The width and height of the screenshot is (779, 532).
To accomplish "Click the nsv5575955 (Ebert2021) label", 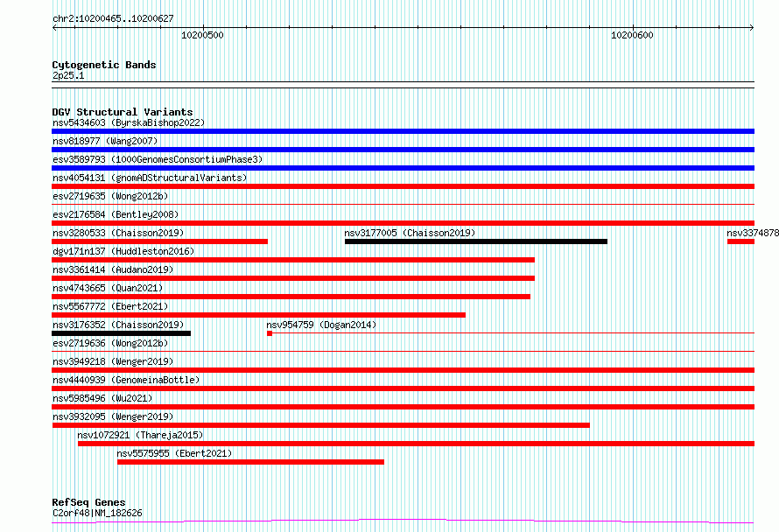I will tap(174, 453).
